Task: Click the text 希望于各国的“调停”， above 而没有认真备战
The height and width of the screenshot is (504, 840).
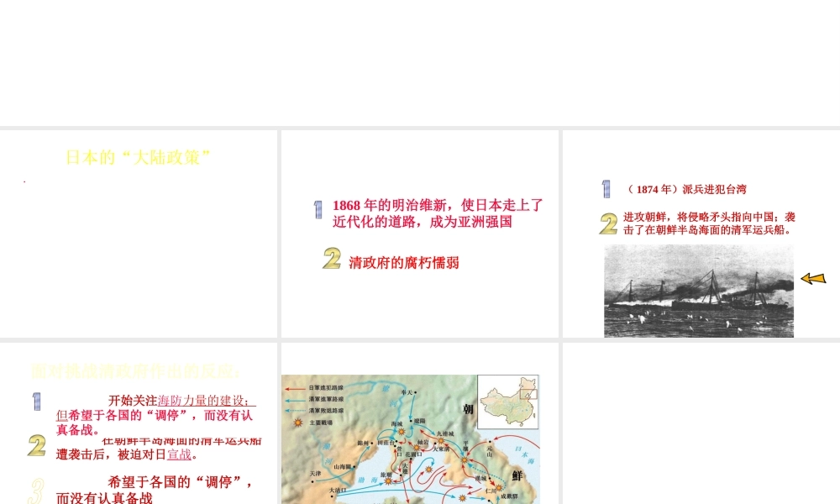Action: (x=180, y=482)
